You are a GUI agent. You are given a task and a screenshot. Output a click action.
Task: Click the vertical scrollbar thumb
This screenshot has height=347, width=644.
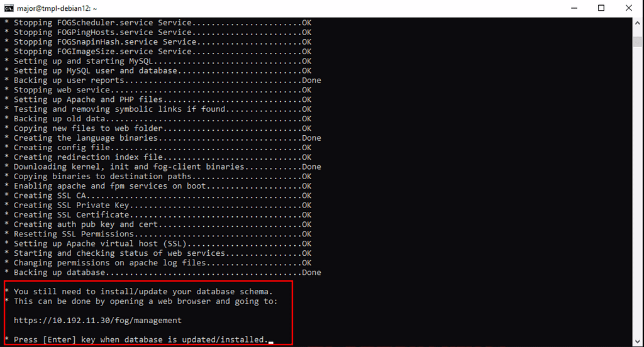click(638, 41)
